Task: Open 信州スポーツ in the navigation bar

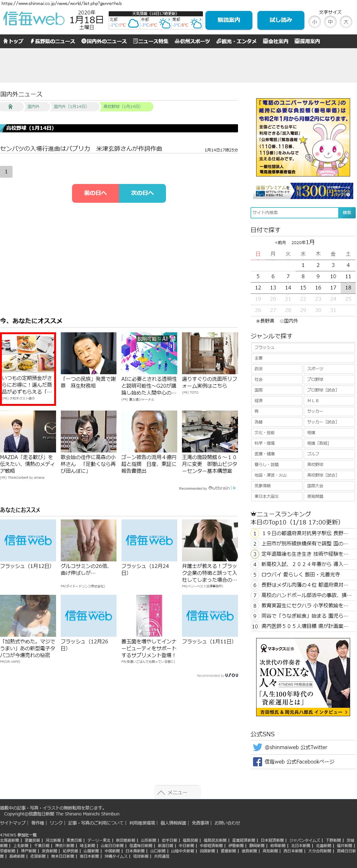Action: coord(192,41)
